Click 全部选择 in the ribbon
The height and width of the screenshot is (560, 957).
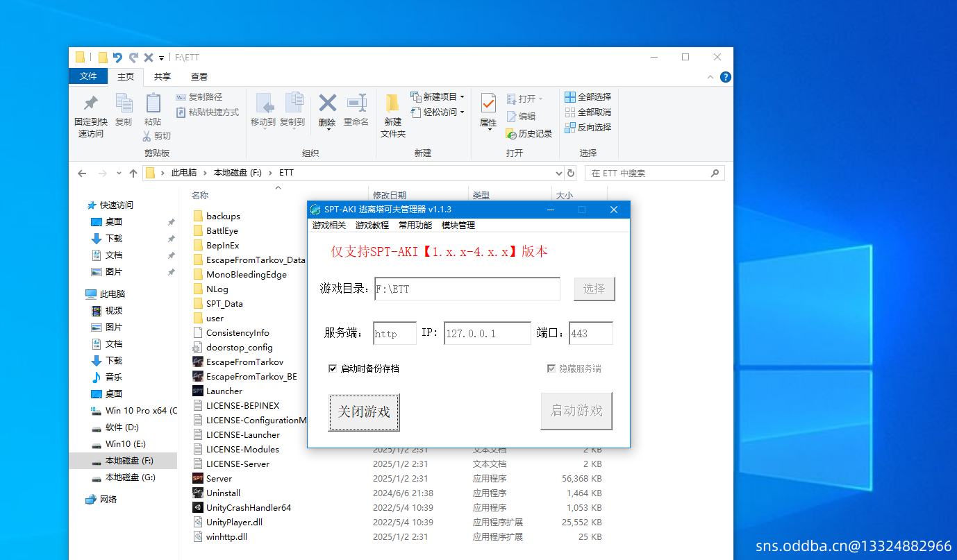click(588, 97)
